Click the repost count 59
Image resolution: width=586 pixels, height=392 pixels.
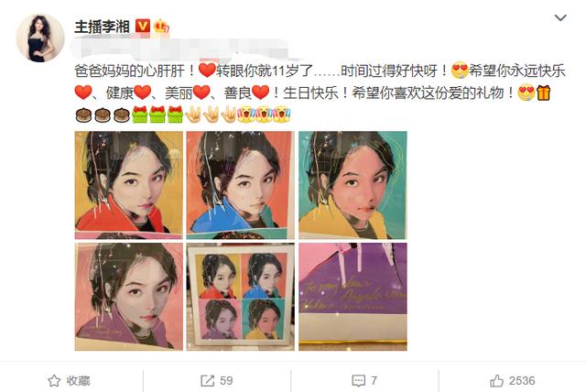226,381
